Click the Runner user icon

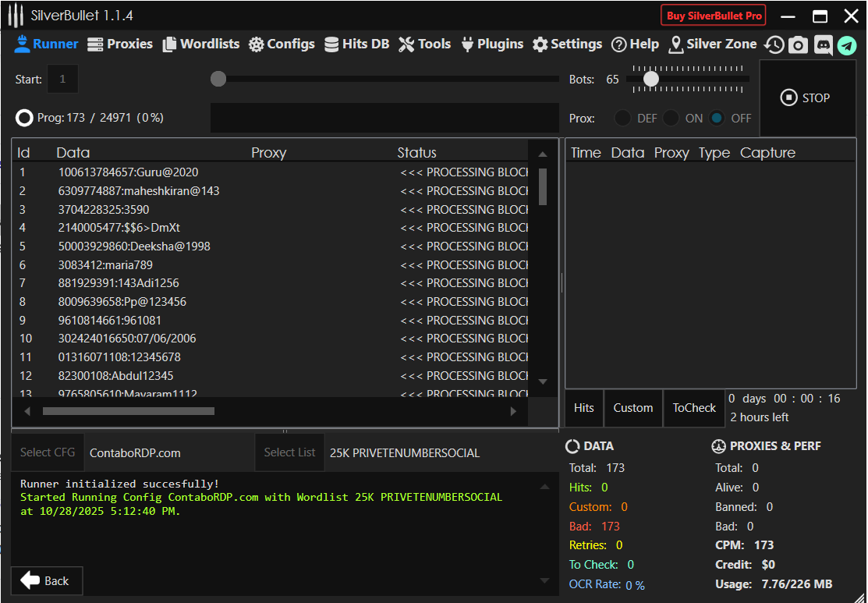point(22,44)
